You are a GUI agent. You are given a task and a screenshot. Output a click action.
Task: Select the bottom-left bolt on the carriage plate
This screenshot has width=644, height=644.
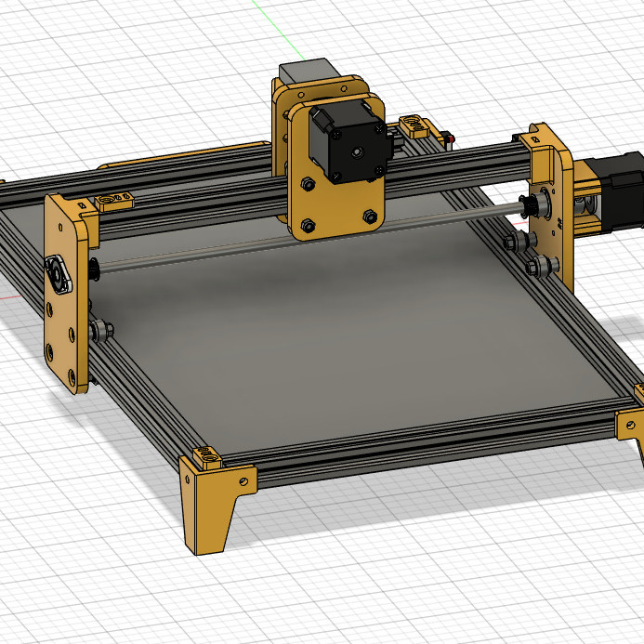[x=309, y=224]
